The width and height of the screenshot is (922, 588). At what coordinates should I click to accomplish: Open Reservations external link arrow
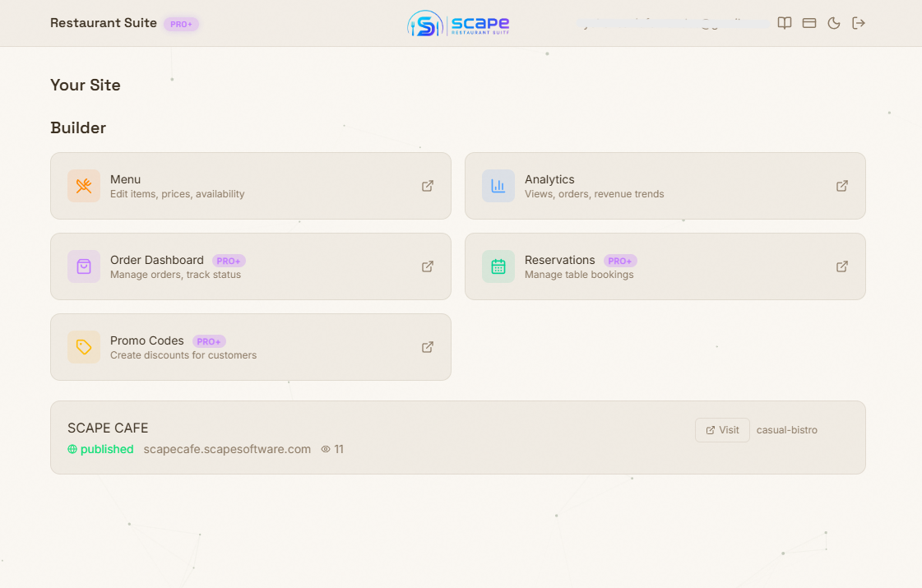coord(842,266)
